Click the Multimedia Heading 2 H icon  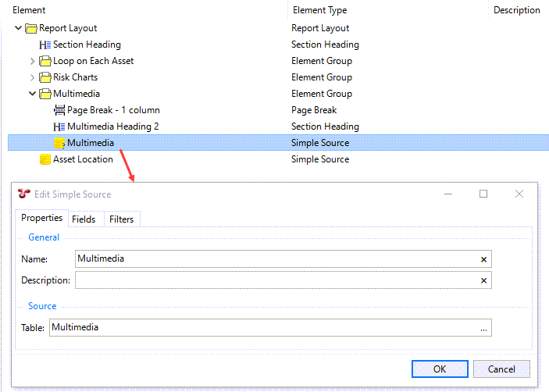pos(59,127)
